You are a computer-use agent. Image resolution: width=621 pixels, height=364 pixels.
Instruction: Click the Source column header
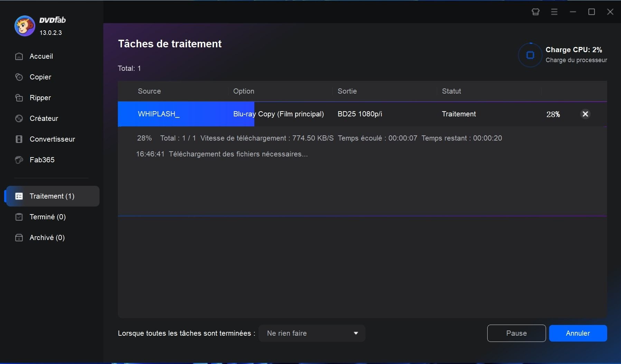click(149, 91)
